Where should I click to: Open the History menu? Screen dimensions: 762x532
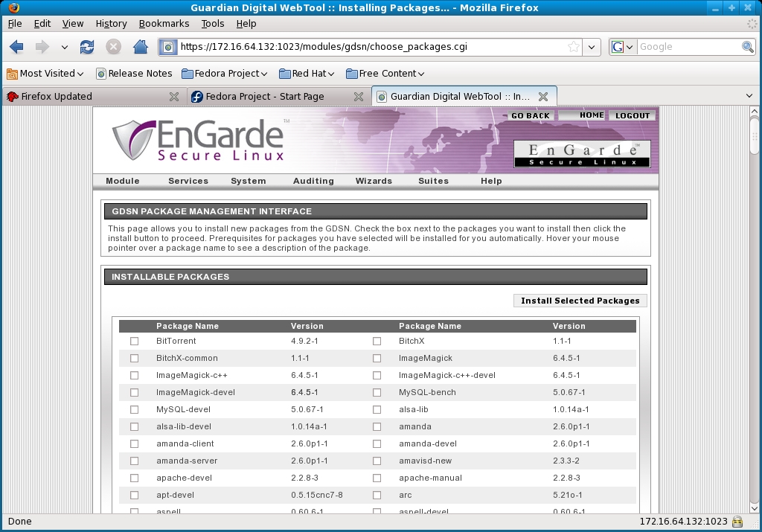coord(112,23)
